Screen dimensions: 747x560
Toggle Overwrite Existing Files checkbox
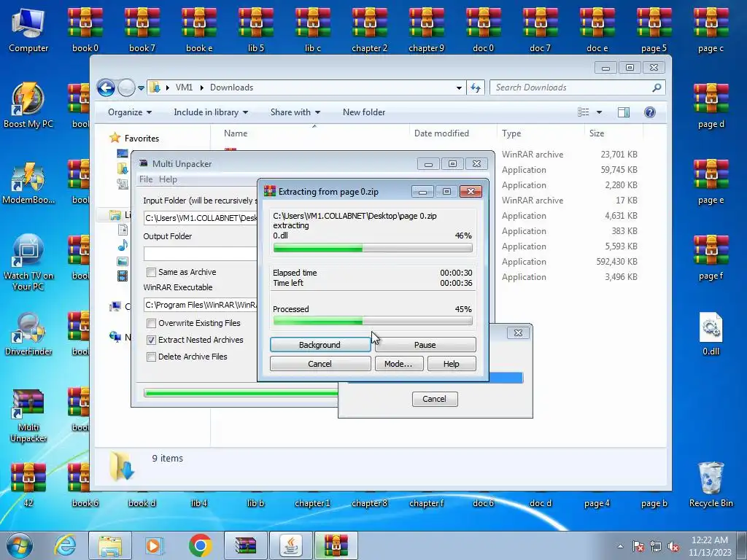click(152, 323)
